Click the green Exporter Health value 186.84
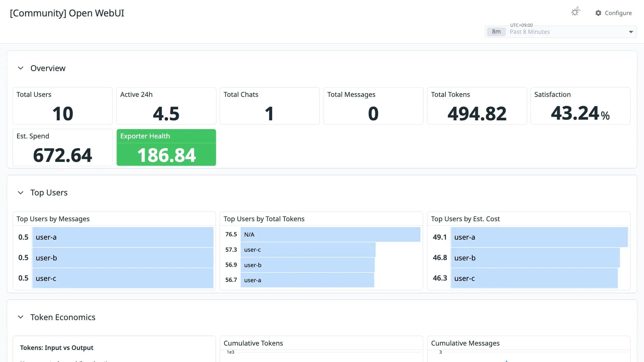Screen dimensions: 644x362 [x=166, y=155]
